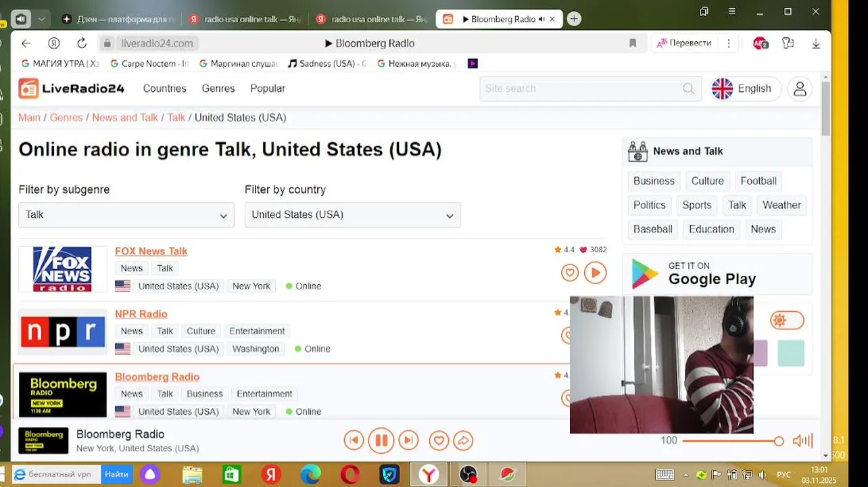Toggle the light/dark theme switch
This screenshot has height=487, width=868.
(787, 320)
